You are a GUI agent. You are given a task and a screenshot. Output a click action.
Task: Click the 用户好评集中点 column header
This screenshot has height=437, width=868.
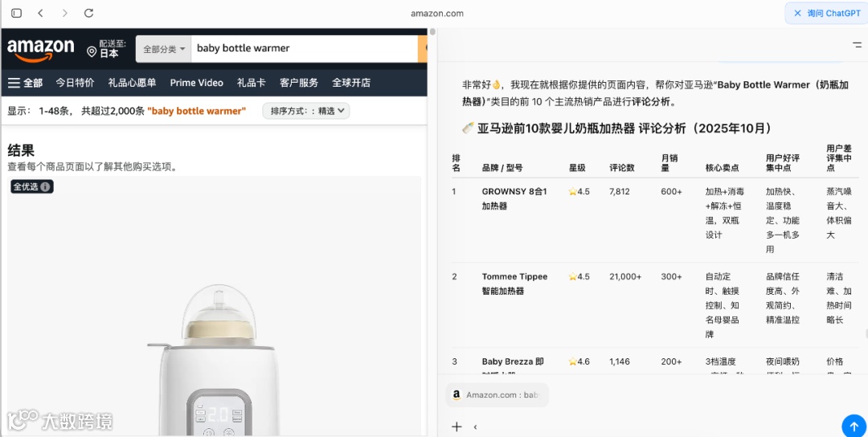point(783,162)
